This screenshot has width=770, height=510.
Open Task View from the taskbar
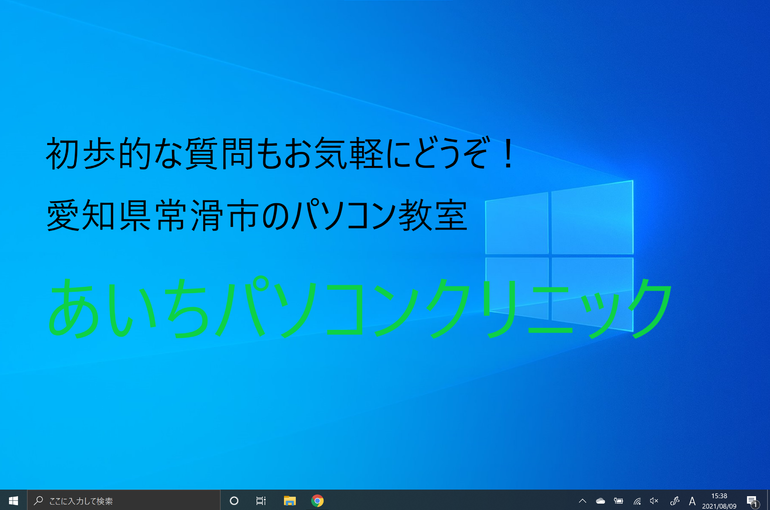coord(261,501)
